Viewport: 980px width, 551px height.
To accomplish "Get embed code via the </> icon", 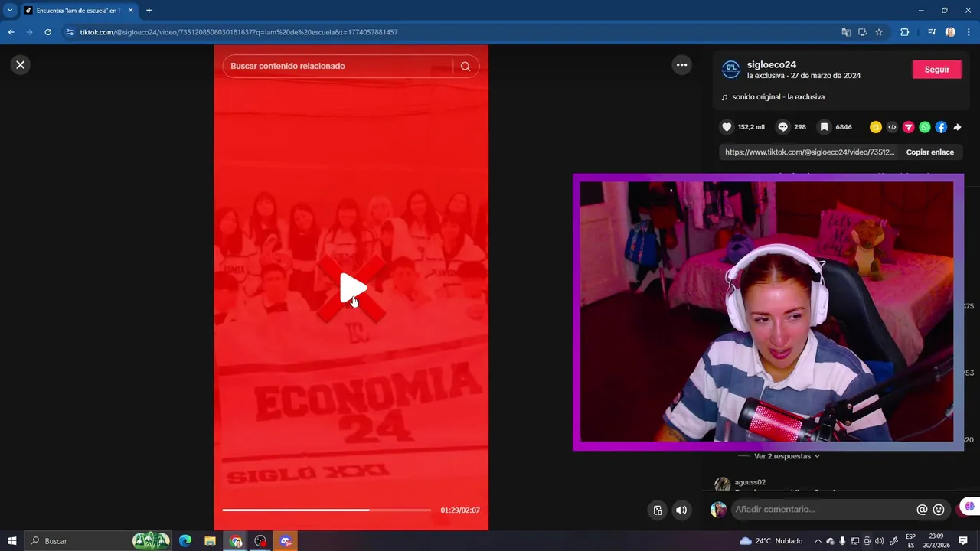I will pos(892,127).
